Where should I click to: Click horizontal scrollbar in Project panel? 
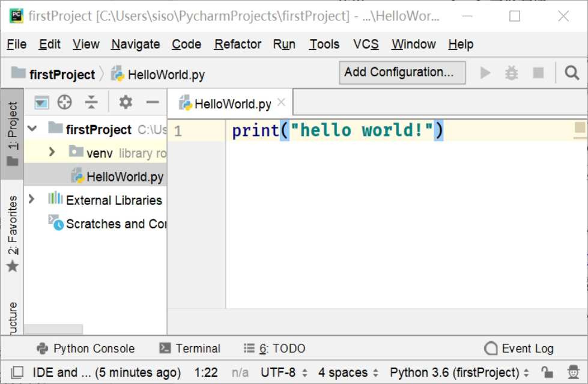click(x=53, y=329)
